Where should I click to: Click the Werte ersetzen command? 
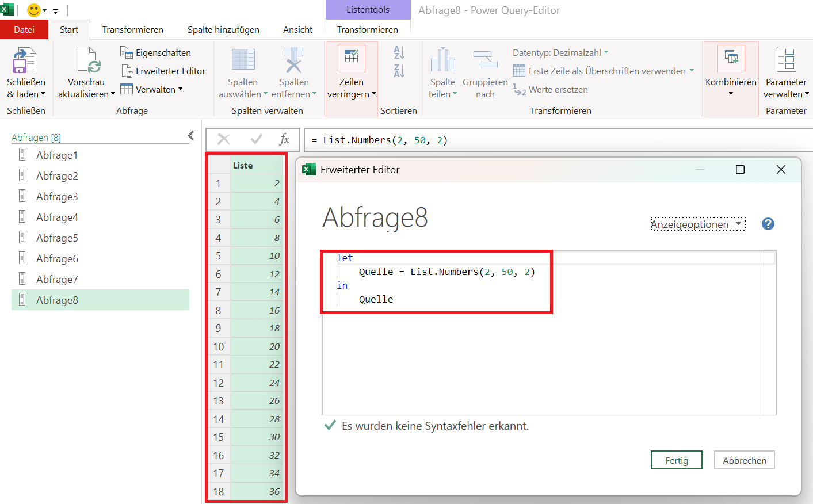click(551, 89)
